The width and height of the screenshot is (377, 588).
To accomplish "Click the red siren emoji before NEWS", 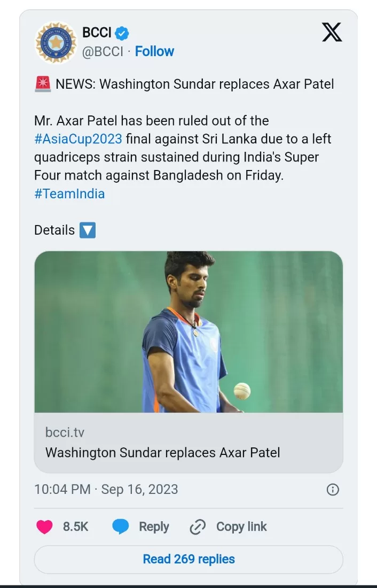I will (x=43, y=84).
